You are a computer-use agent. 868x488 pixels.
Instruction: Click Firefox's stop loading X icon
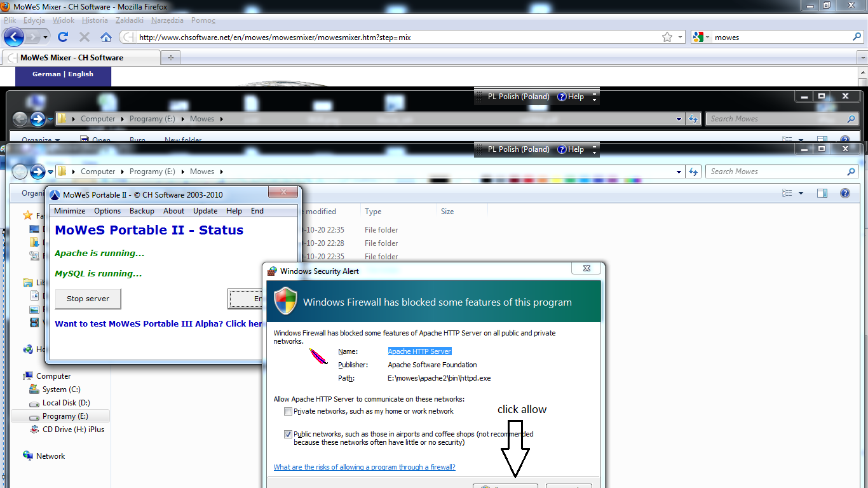(x=84, y=37)
